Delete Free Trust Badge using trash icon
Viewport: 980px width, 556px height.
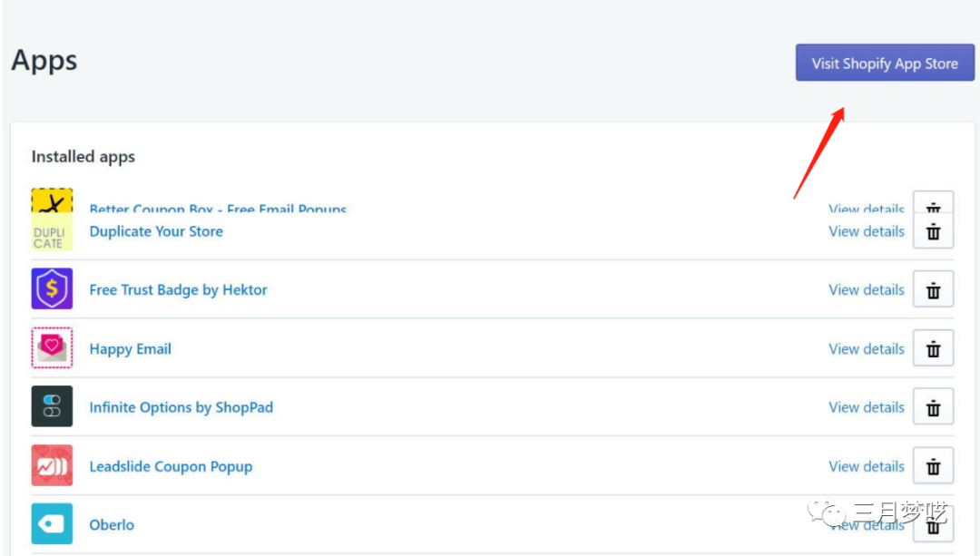coord(933,290)
